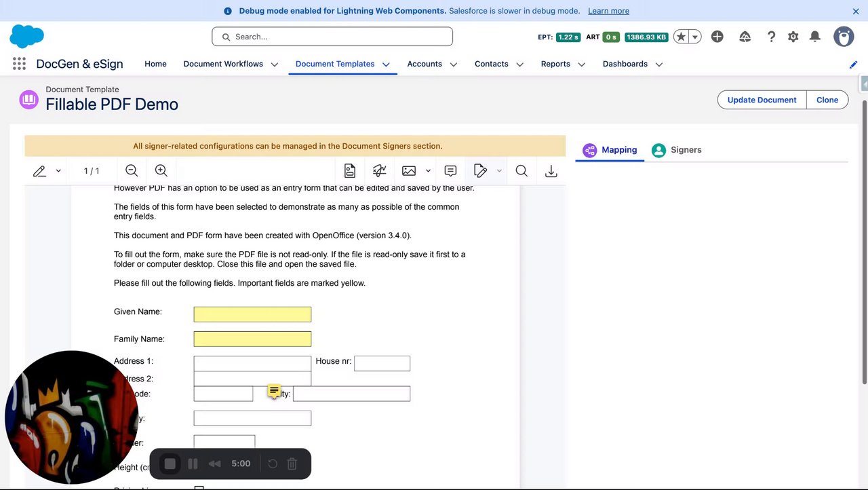Click the Salesforce cloud logo

(x=27, y=36)
